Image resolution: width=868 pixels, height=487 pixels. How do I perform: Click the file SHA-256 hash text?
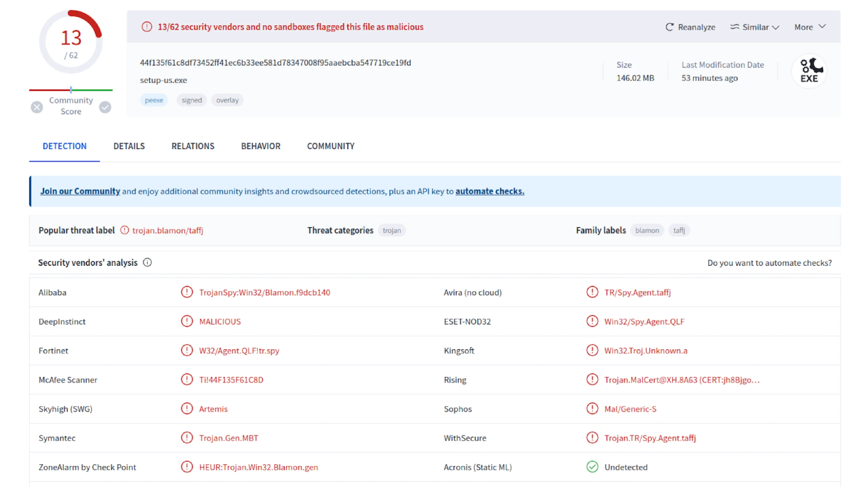[275, 63]
